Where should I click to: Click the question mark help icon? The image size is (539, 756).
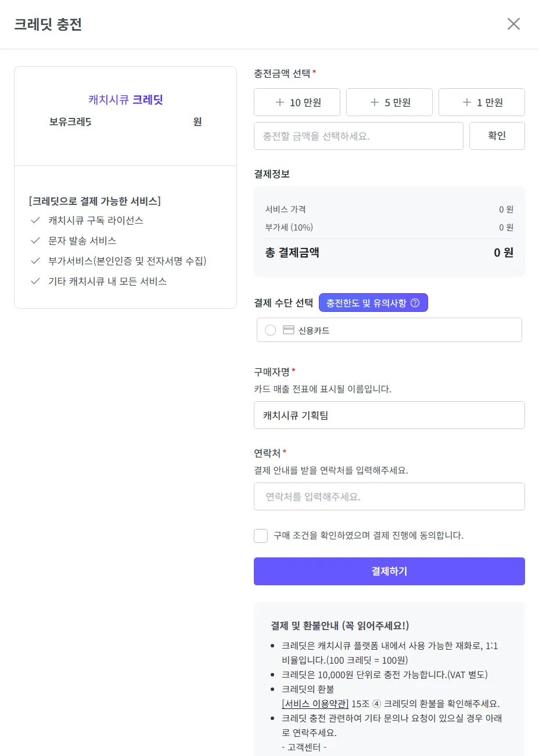[415, 303]
